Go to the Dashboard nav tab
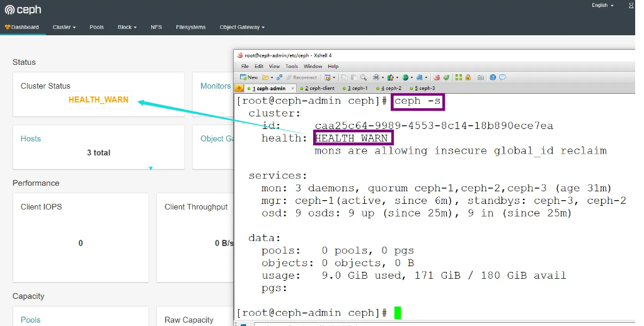The height and width of the screenshot is (326, 644). pos(22,27)
